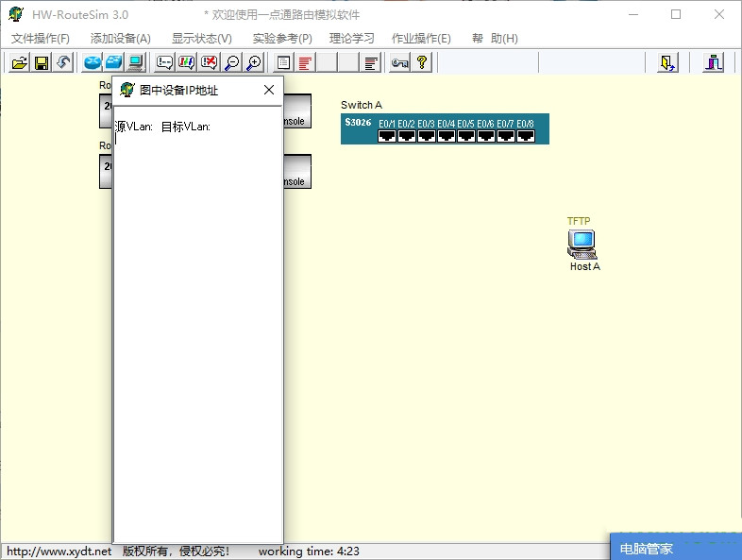Click port E0/1 on Switch A
This screenshot has width=742, height=560.
(x=387, y=135)
